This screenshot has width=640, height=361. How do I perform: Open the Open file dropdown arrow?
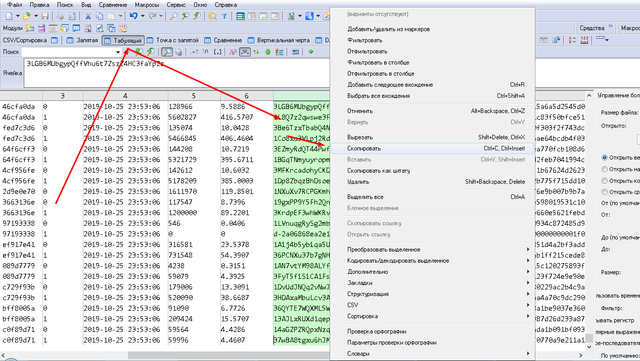pyautogui.click(x=36, y=16)
